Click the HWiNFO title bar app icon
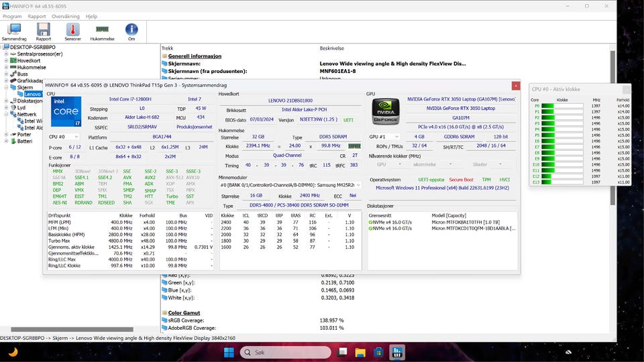This screenshot has width=644, height=362. tap(5, 6)
